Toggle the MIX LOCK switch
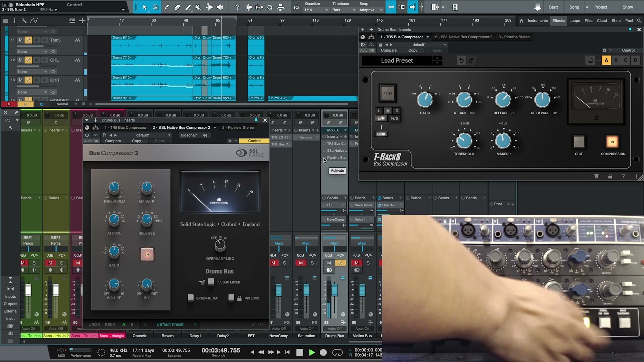 tap(231, 298)
